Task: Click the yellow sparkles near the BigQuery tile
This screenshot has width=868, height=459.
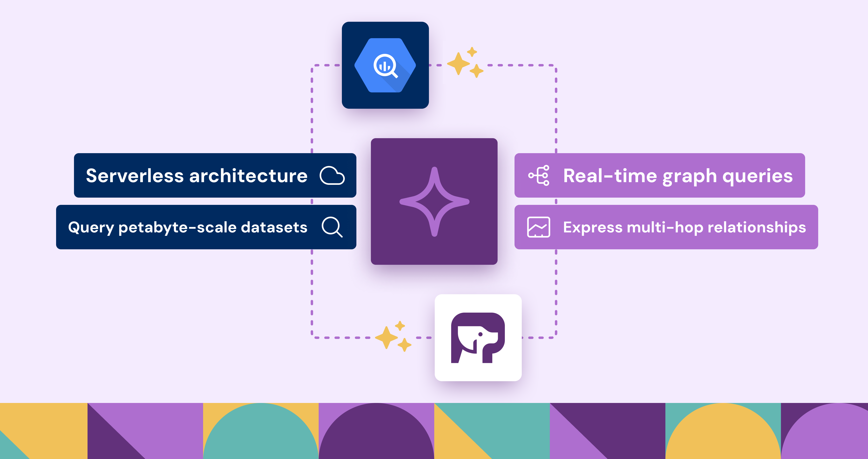Action: [x=465, y=63]
